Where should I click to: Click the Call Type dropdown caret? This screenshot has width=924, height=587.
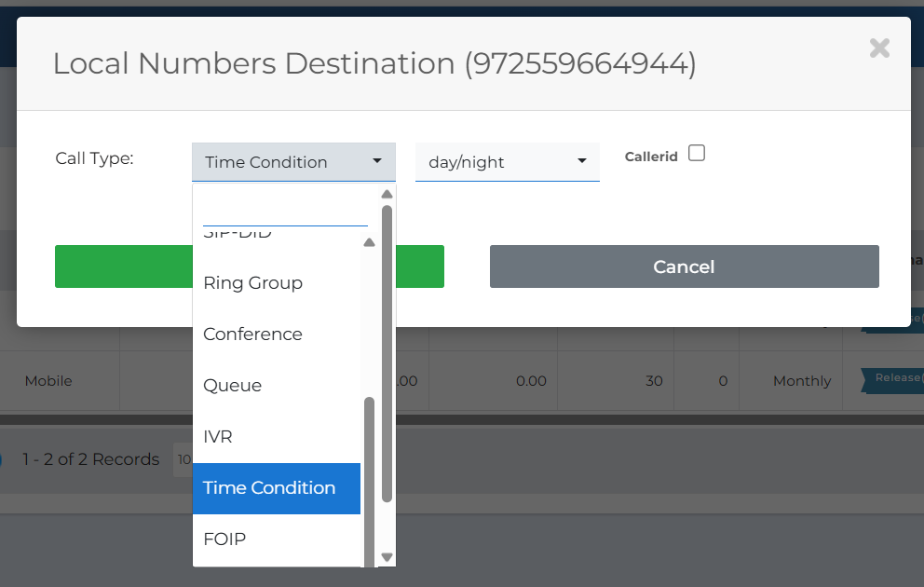pyautogui.click(x=377, y=161)
